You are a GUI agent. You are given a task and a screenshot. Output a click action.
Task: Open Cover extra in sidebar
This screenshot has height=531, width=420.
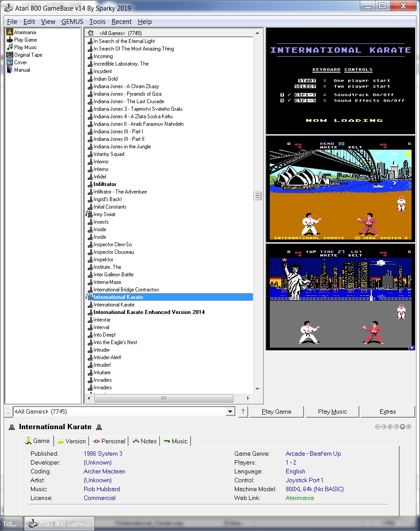(17, 62)
